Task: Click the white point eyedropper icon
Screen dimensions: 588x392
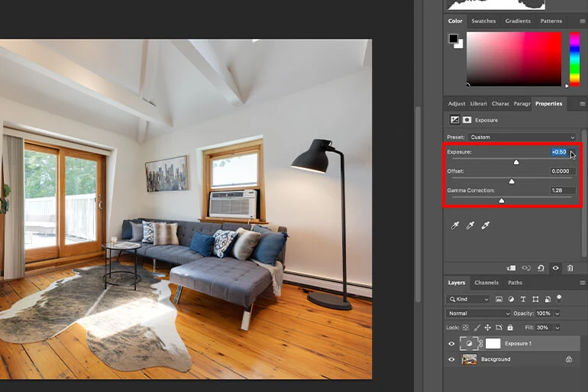Action: pyautogui.click(x=485, y=225)
